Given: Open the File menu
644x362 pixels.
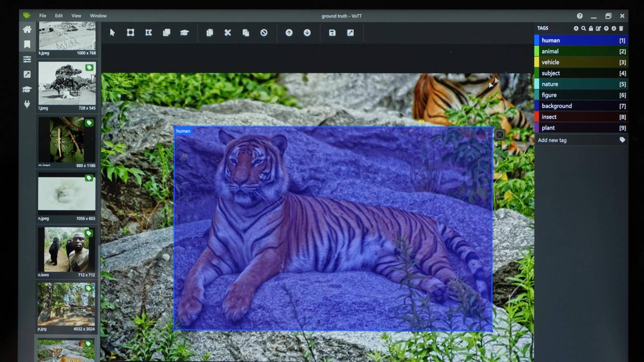Looking at the screenshot, I should point(42,16).
